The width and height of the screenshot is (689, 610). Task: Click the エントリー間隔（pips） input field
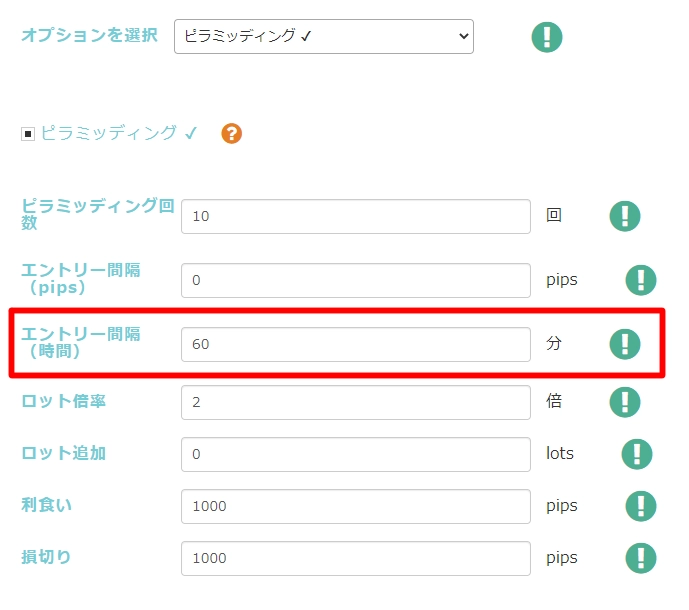(355, 280)
